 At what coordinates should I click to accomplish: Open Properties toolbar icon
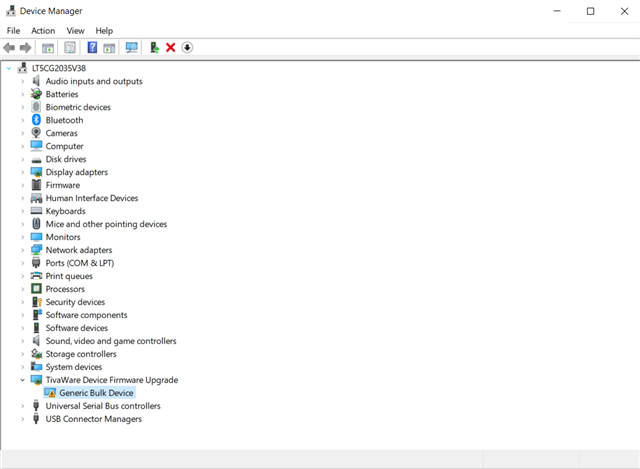pos(70,48)
